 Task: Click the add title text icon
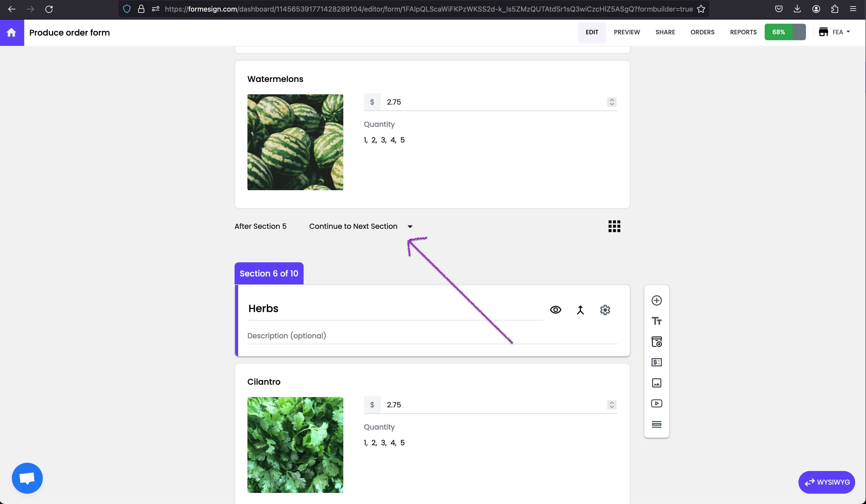tap(656, 321)
